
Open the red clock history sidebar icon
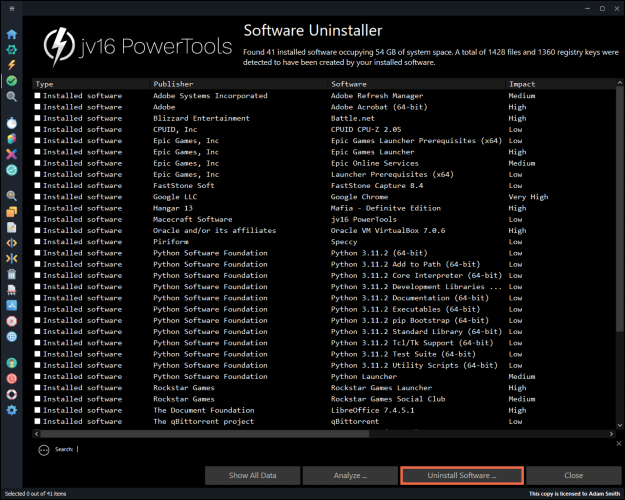point(12,378)
